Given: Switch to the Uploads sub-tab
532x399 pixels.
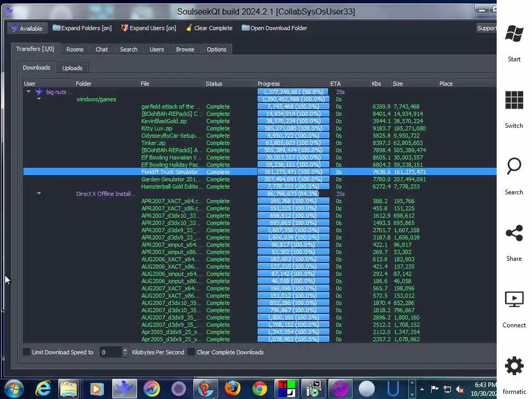Looking at the screenshot, I should point(72,68).
